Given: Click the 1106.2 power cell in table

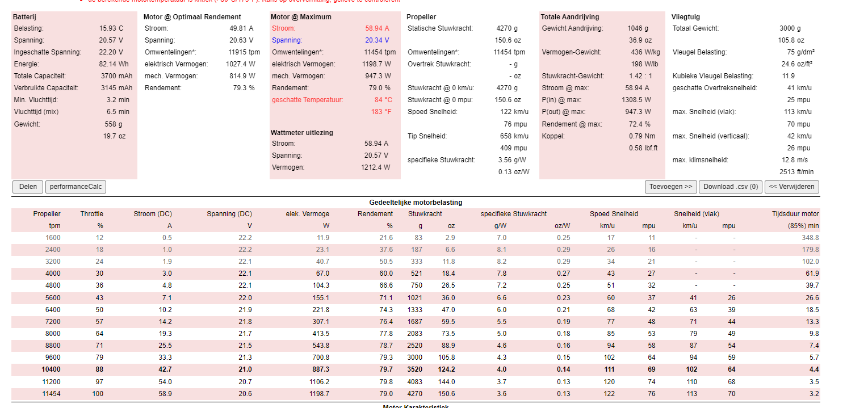Looking at the screenshot, I should tap(318, 382).
